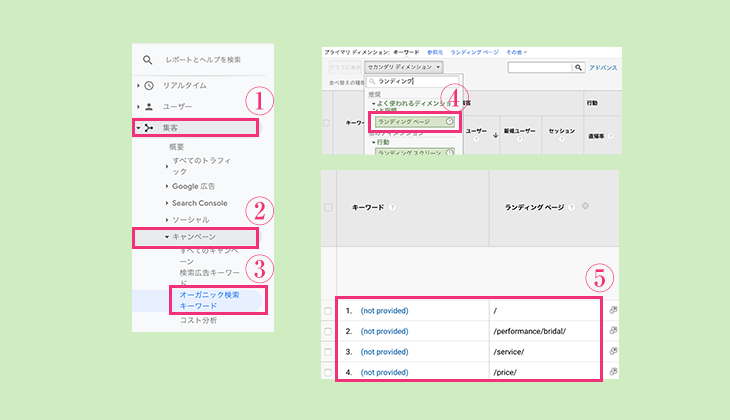730x420 pixels.
Task: Open (not provided) link in row 2
Action: [x=385, y=331]
